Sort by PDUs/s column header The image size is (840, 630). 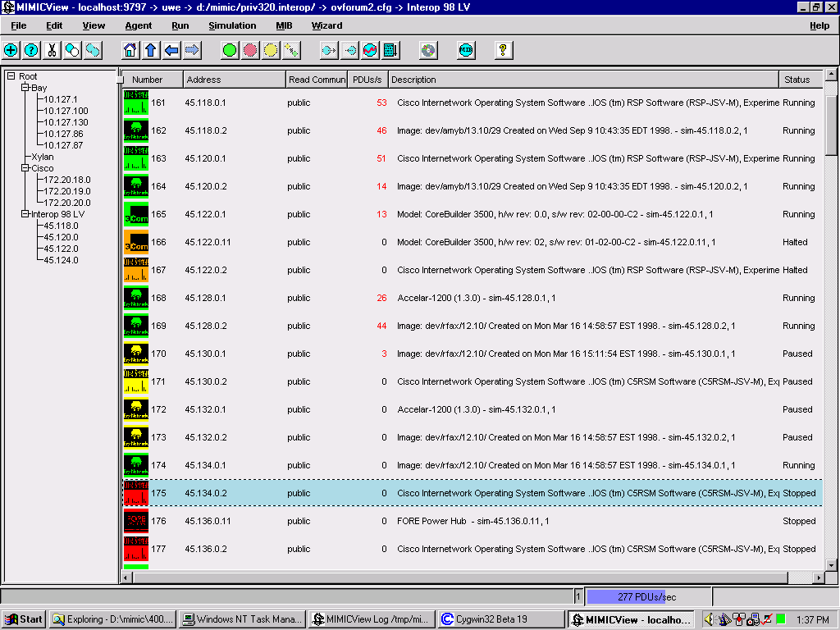[367, 80]
